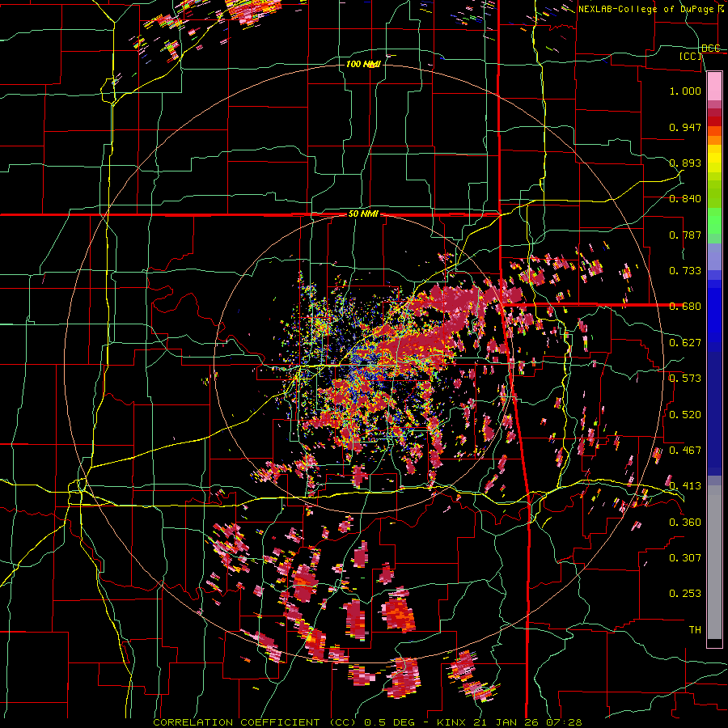728x728 pixels.
Task: Click the 0.413 scale label
Action: pos(685,486)
